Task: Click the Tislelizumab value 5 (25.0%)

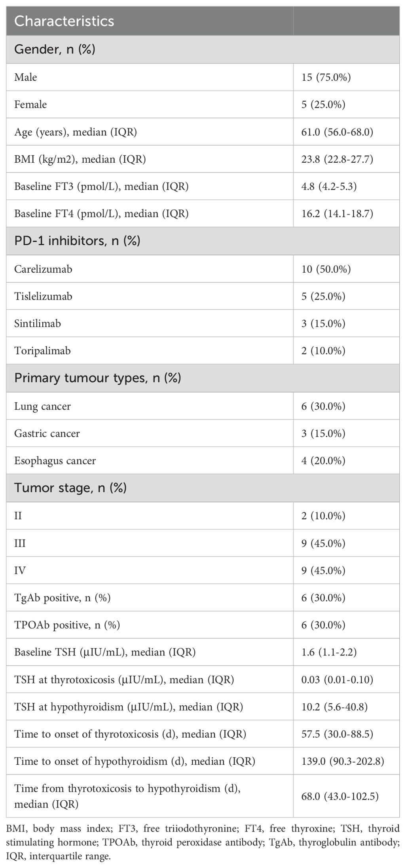Action: [x=323, y=296]
